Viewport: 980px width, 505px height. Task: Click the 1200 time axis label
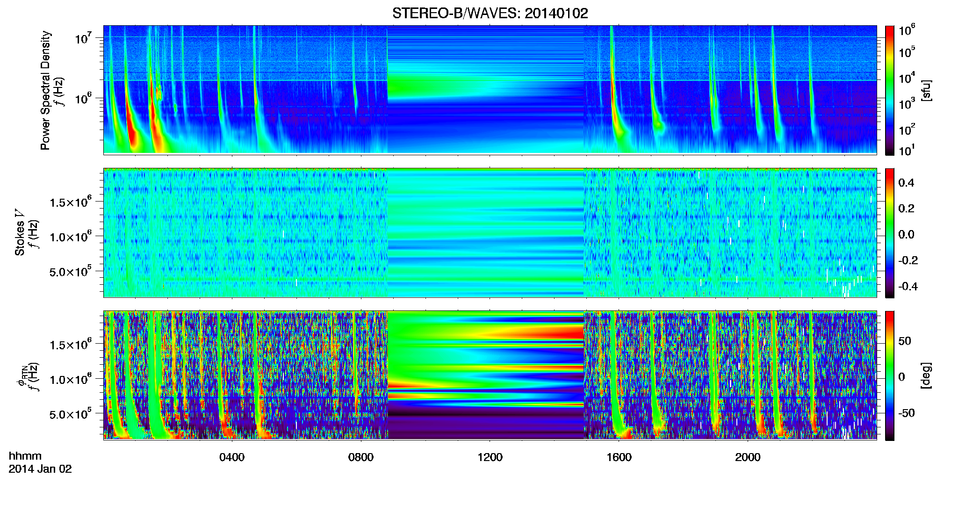pyautogui.click(x=490, y=457)
